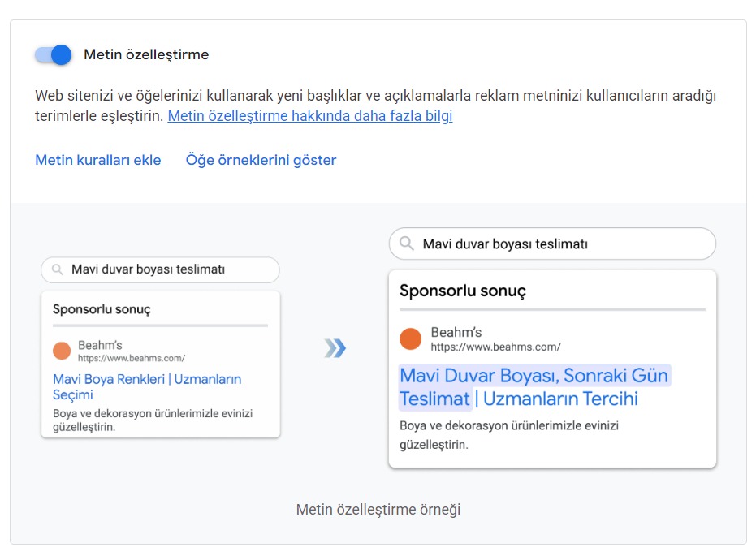The image size is (756, 556).
Task: Click the left card's 'Boya ve dekorasyon' description
Action: click(x=153, y=420)
